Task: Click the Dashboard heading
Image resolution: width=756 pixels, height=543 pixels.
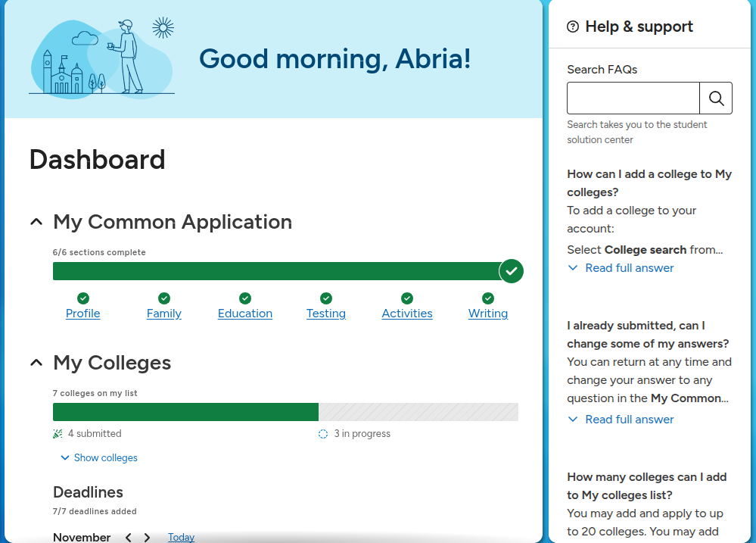Action: tap(98, 160)
